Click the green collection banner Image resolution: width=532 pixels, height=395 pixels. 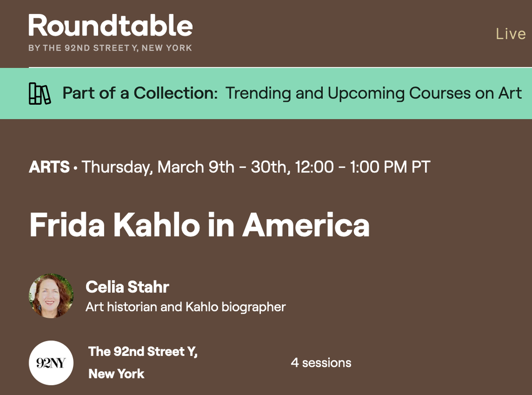[x=266, y=93]
